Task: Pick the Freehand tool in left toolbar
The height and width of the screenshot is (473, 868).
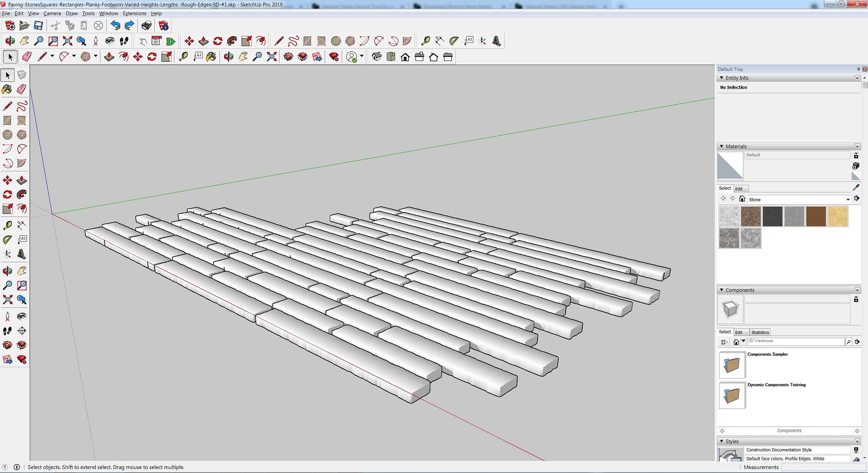Action: pos(22,106)
